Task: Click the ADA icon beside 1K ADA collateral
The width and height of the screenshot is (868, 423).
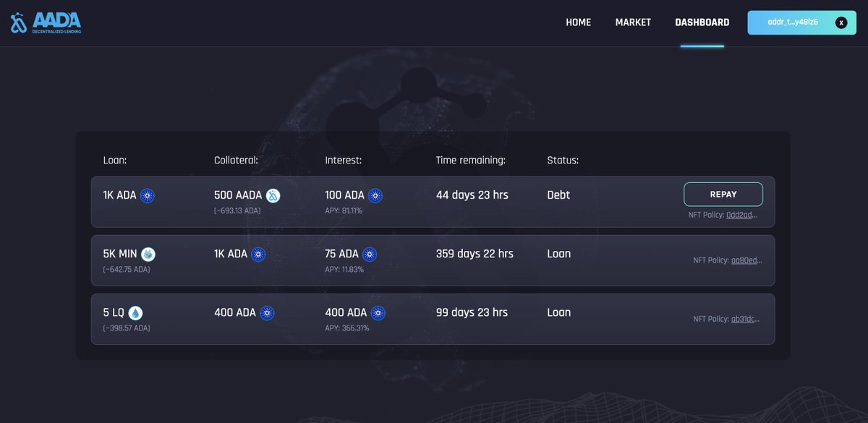Action: point(258,255)
